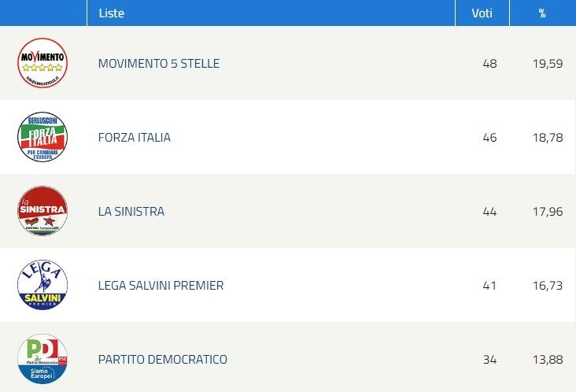The height and width of the screenshot is (392, 576).
Task: Click the Forza Italia Berlusconi logo
Action: 42,137
